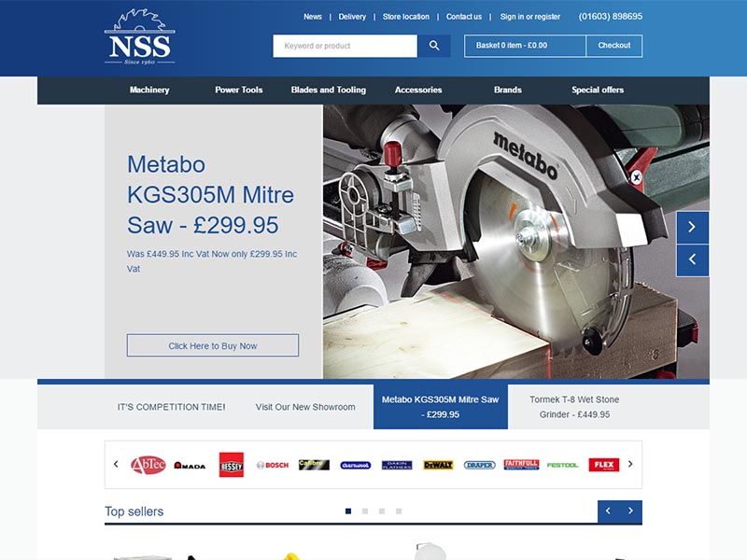Select last Top sellers pagination dot

[x=399, y=511]
